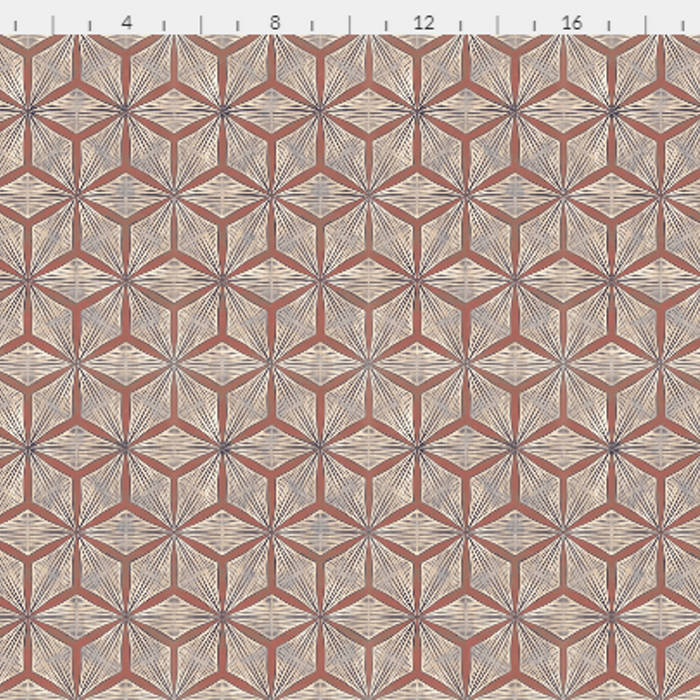Click the short ruler tick just right of 12

pos(460,26)
